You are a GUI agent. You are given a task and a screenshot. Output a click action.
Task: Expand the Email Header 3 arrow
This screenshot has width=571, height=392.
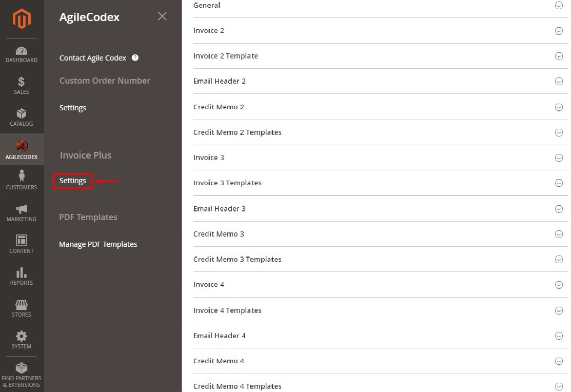pyautogui.click(x=559, y=209)
